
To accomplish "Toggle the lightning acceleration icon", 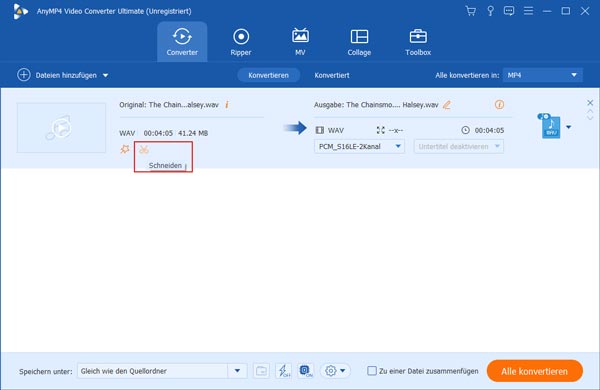I will [284, 370].
